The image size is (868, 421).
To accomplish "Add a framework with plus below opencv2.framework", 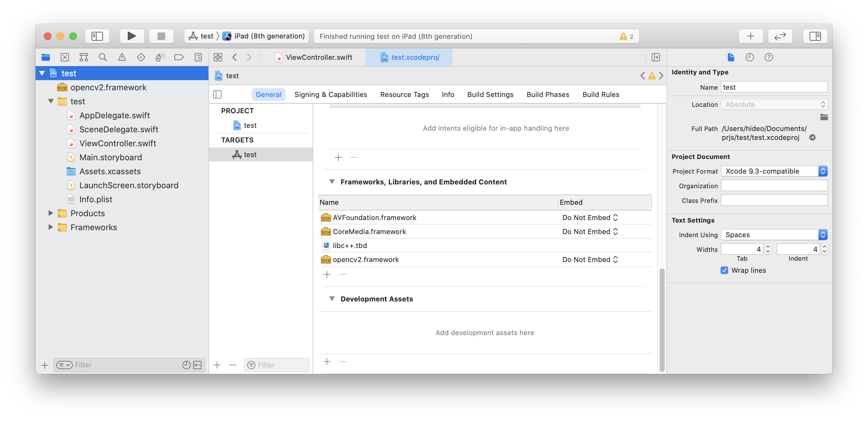I will click(x=327, y=275).
